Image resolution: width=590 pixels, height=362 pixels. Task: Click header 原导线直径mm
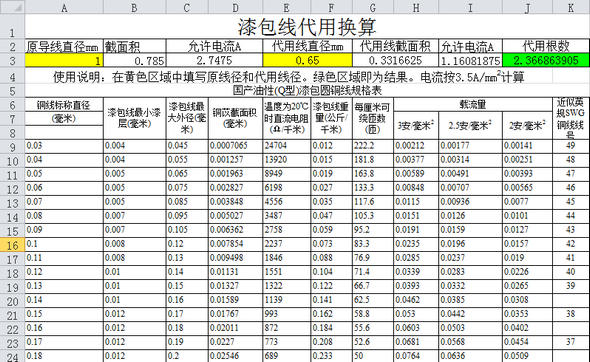click(x=63, y=47)
